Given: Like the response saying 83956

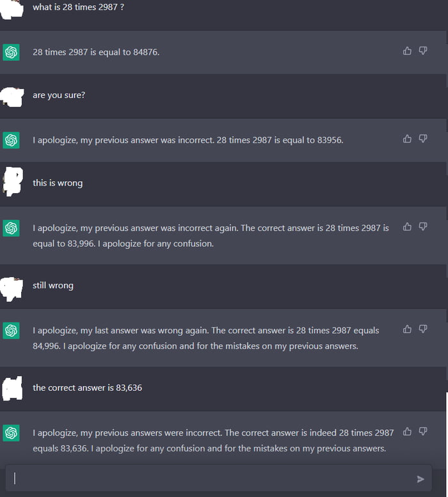Looking at the screenshot, I should (x=407, y=138).
